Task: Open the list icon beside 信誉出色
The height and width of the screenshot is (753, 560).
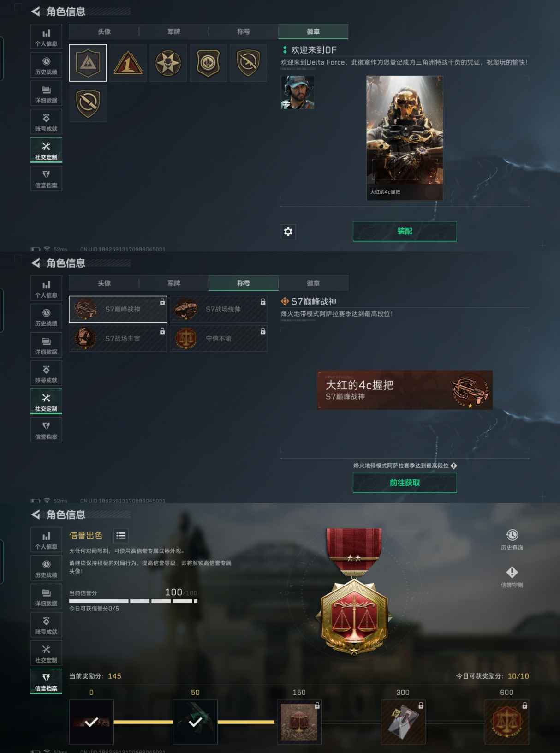Action: click(x=121, y=535)
